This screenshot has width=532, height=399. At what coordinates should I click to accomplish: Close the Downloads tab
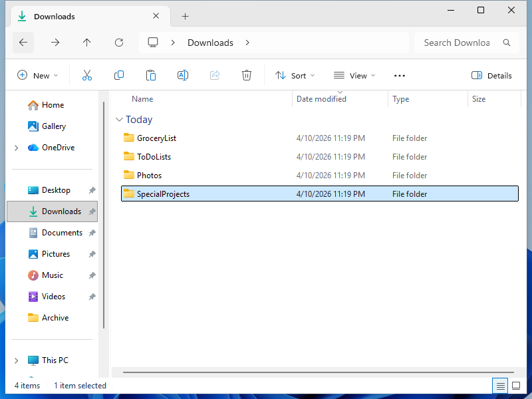(156, 16)
